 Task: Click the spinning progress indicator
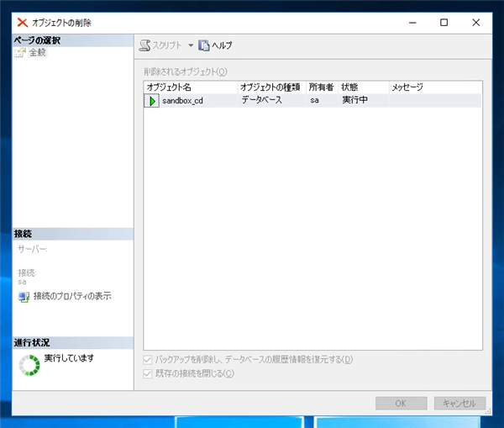tap(29, 365)
